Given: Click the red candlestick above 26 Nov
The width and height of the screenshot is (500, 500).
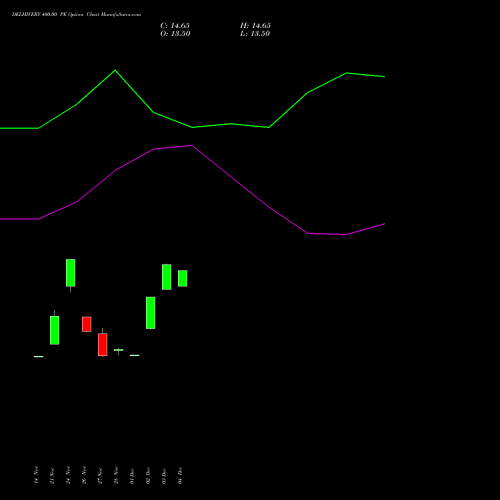Looking at the screenshot, I should (x=87, y=324).
